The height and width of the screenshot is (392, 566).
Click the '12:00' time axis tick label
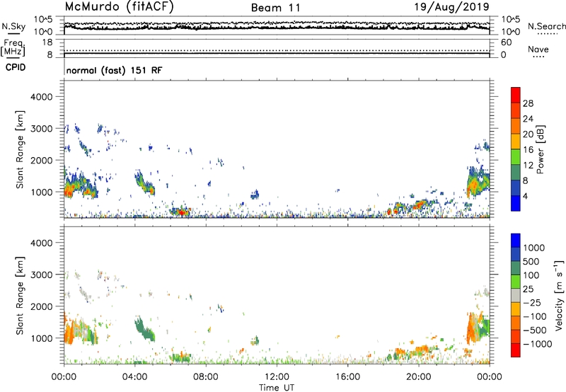click(x=277, y=377)
